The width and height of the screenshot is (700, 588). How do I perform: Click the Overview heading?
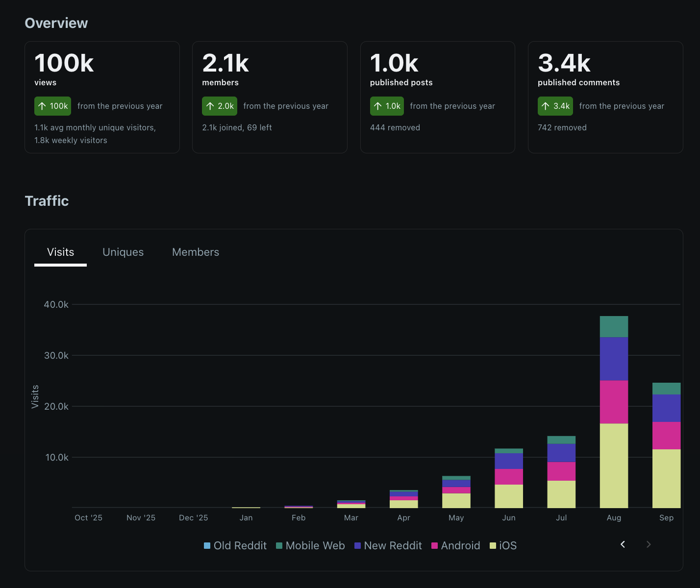click(56, 23)
